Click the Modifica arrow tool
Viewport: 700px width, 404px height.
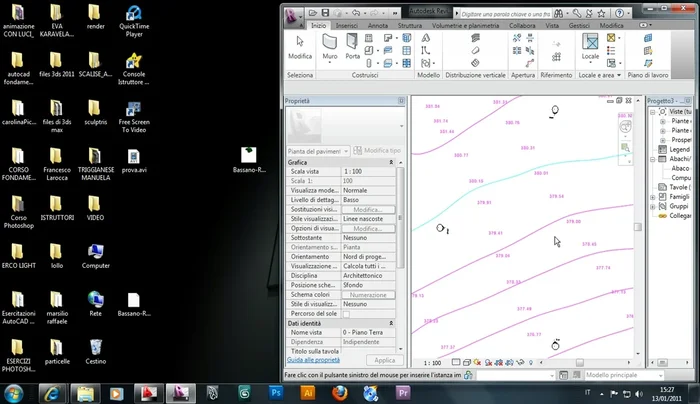coord(300,46)
